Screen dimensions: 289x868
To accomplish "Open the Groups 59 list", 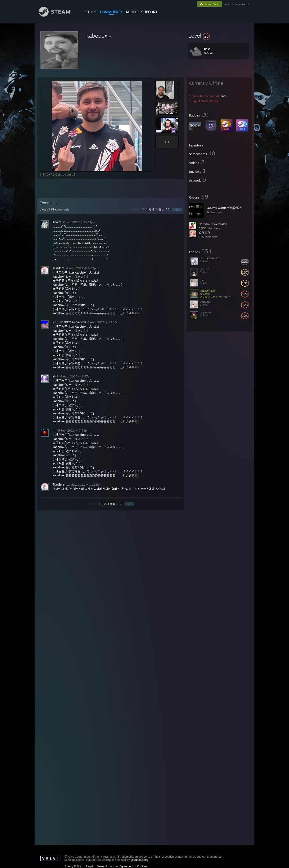I will click(199, 197).
